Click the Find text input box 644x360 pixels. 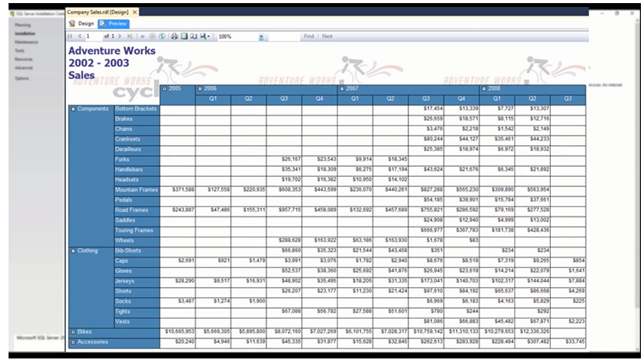[x=284, y=36]
